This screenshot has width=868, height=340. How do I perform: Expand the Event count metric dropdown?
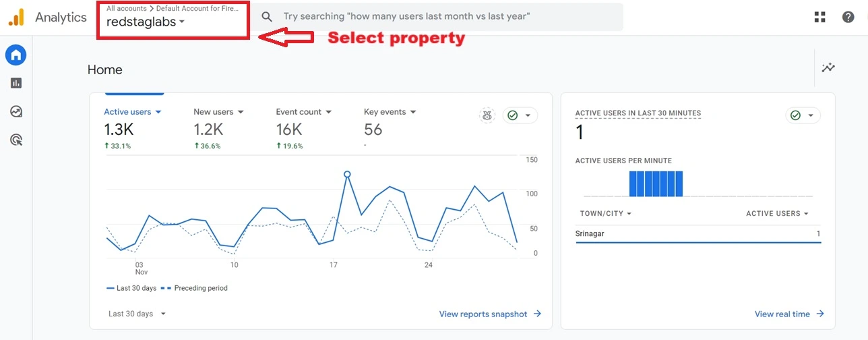pos(303,112)
